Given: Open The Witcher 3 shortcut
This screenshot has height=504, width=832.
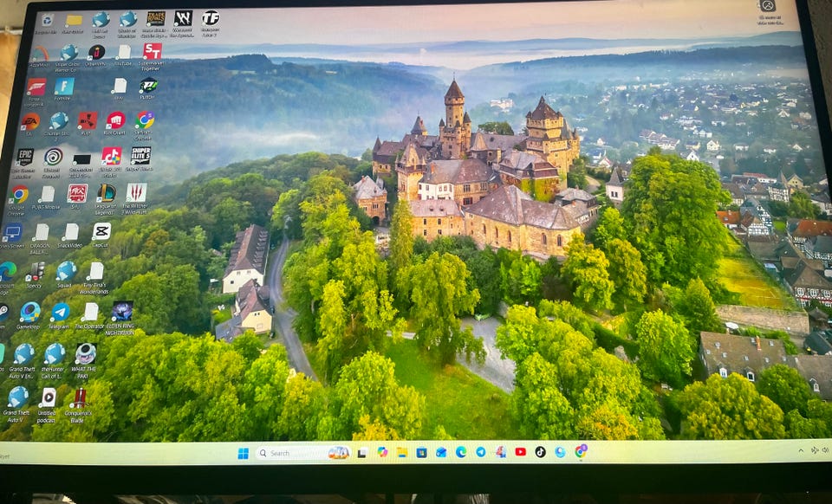Looking at the screenshot, I should (136, 192).
